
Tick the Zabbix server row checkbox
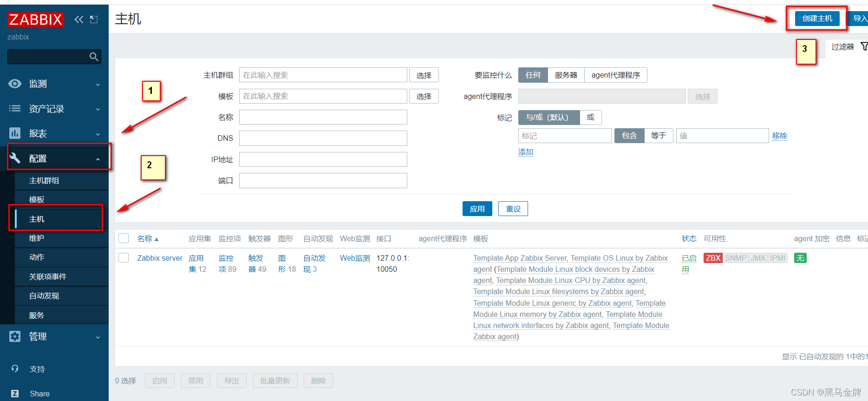pos(124,258)
